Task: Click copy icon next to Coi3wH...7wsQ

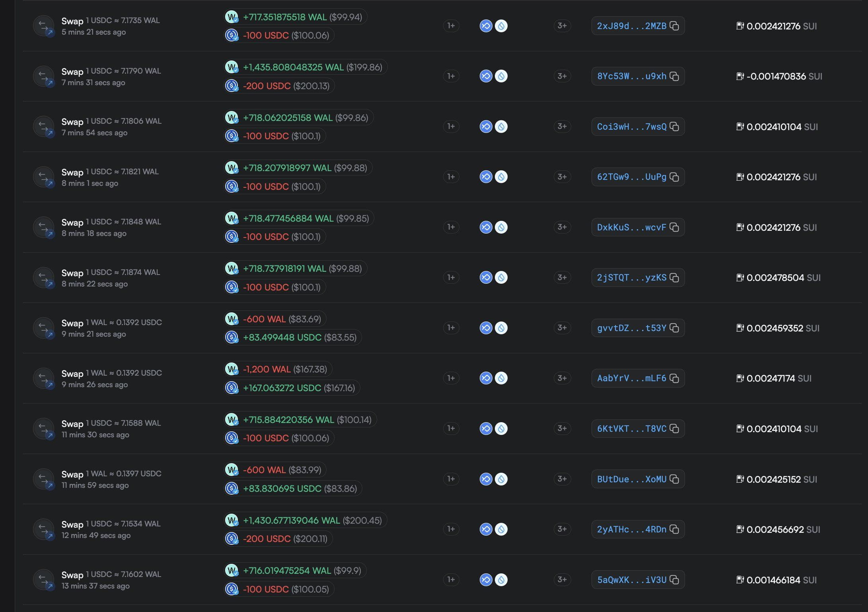Action: (674, 127)
